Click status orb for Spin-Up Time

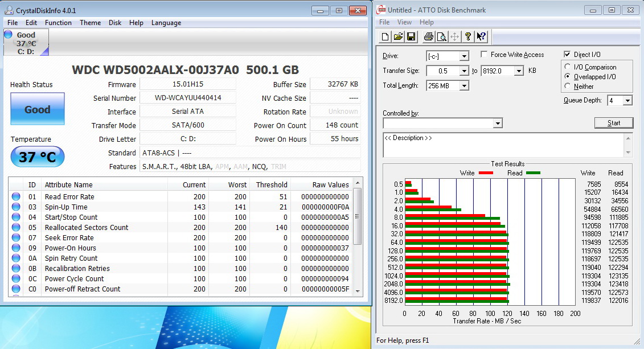(16, 207)
